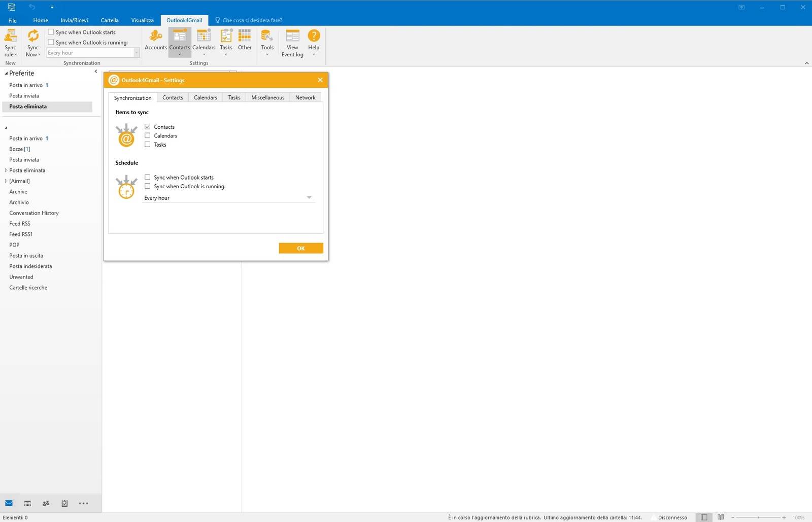Open View Event log

click(292, 43)
